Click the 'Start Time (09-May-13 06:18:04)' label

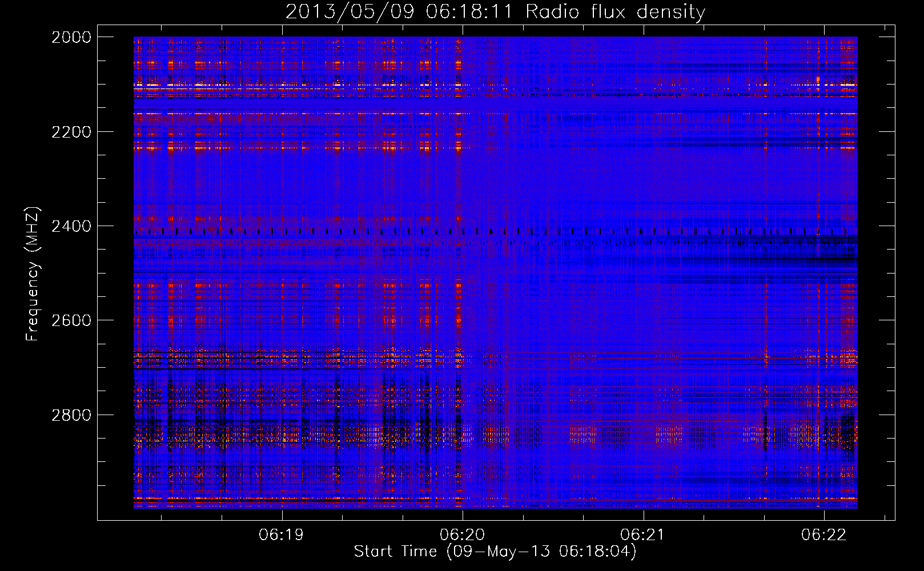[495, 552]
